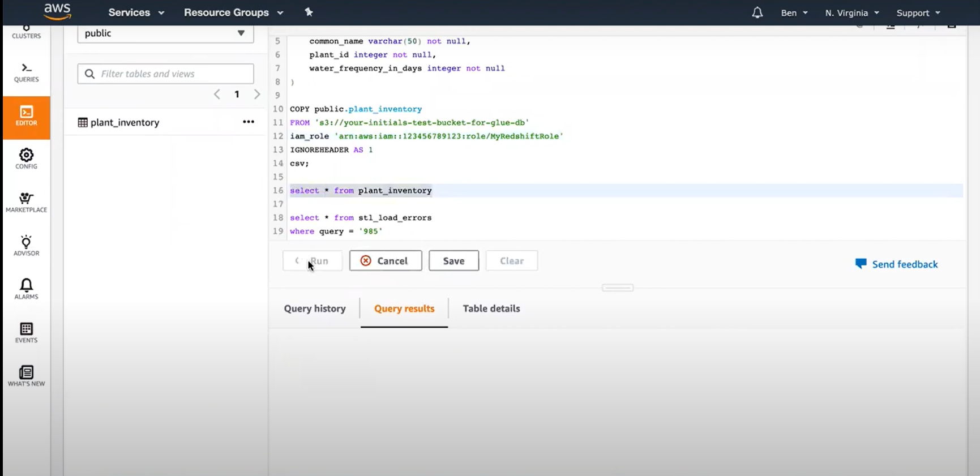
Task: Switch to Query results tab
Action: (x=404, y=308)
